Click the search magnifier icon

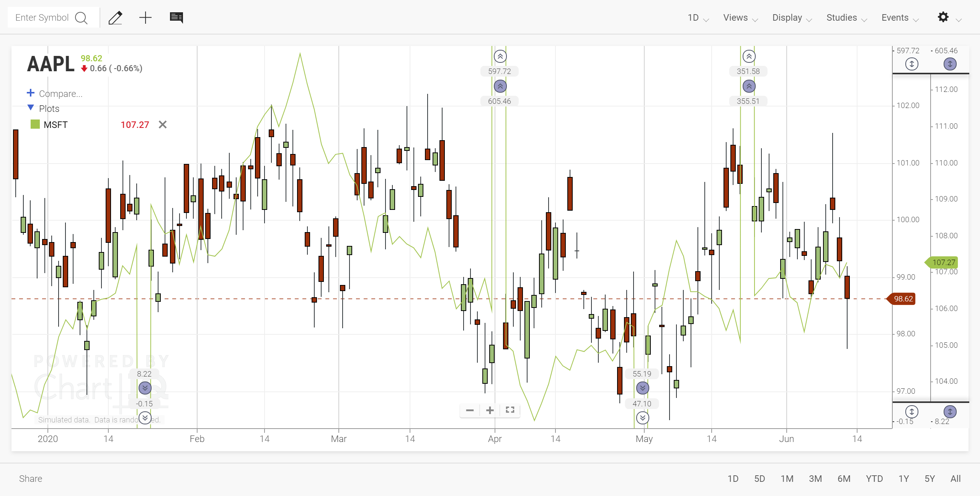(x=81, y=18)
